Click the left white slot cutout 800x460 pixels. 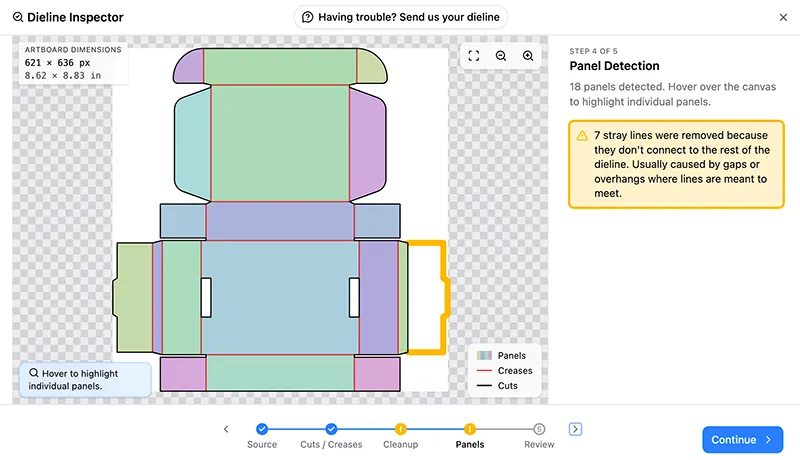[x=206, y=297]
